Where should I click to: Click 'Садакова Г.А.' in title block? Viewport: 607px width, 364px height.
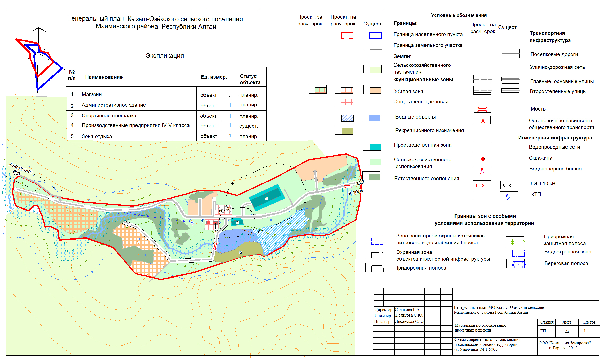[x=407, y=310]
